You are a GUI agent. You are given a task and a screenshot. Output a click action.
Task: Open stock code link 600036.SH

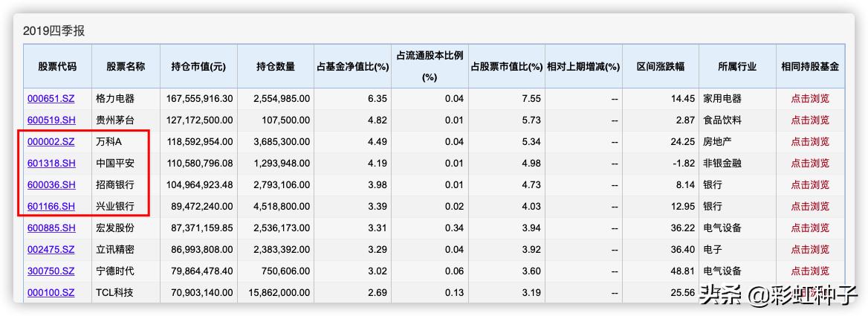[51, 185]
